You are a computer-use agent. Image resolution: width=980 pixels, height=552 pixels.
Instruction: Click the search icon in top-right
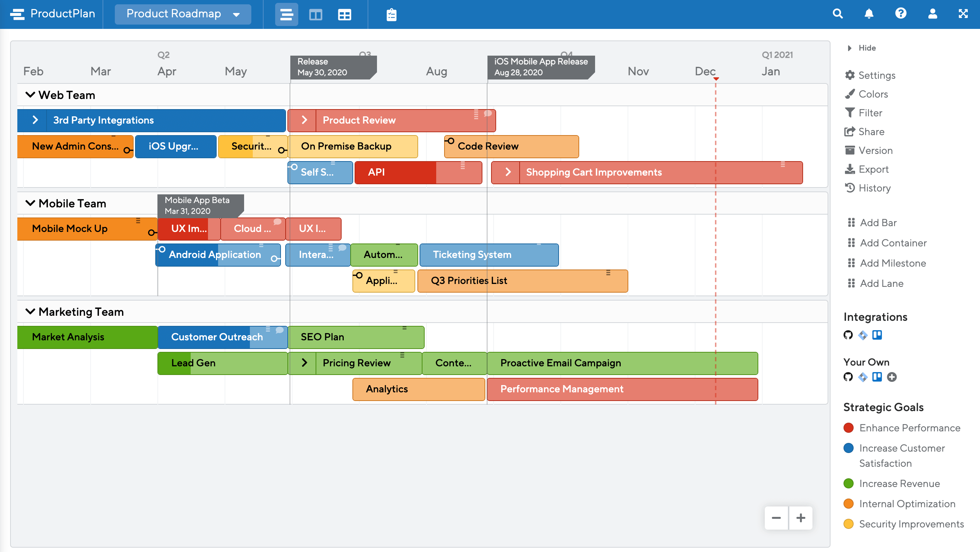[x=837, y=13]
